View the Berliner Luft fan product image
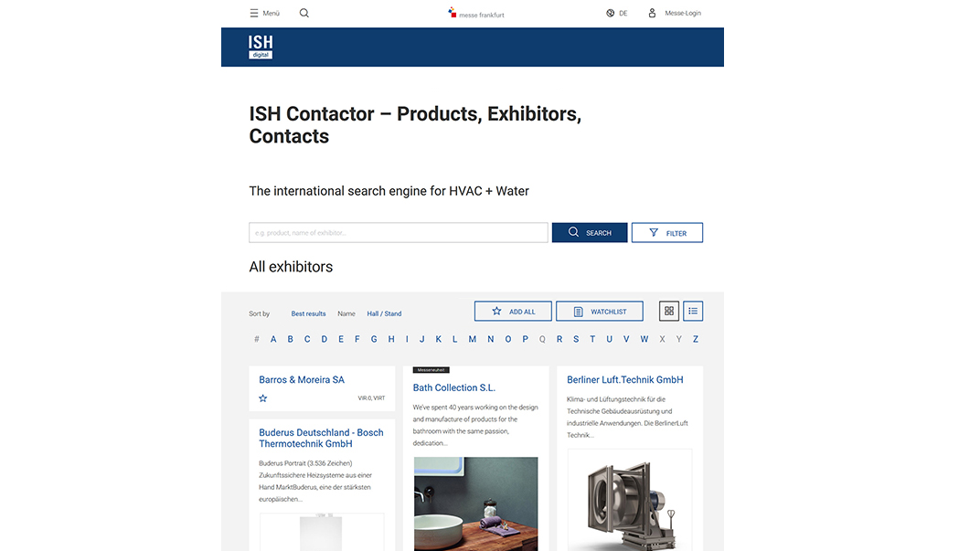 [x=630, y=501]
